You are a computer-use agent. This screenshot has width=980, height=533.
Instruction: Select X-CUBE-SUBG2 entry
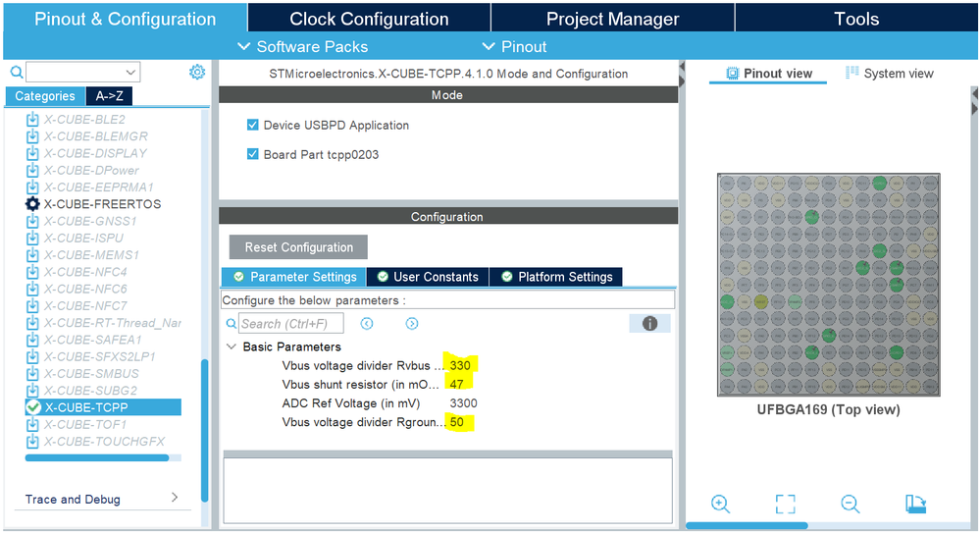[90, 391]
